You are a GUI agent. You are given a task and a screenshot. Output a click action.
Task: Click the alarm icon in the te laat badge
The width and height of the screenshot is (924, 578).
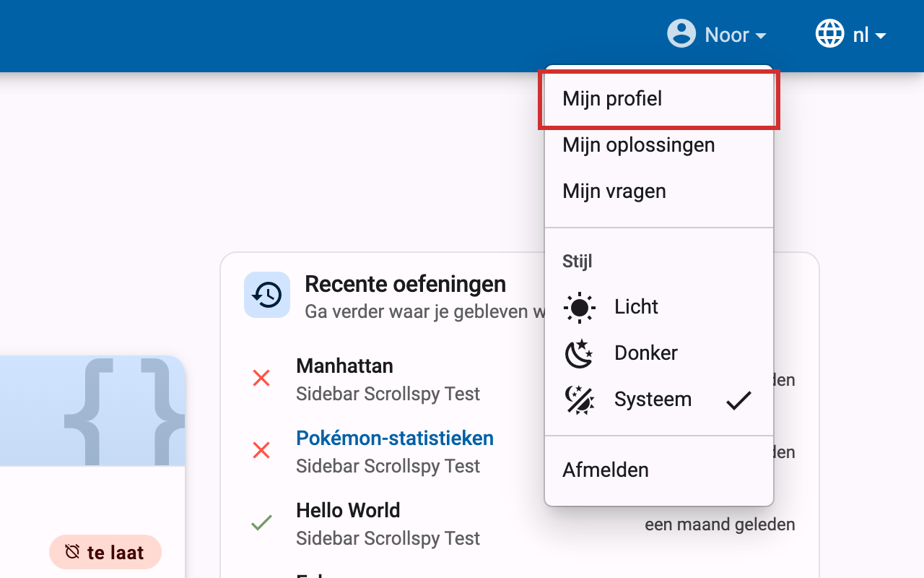click(x=72, y=552)
